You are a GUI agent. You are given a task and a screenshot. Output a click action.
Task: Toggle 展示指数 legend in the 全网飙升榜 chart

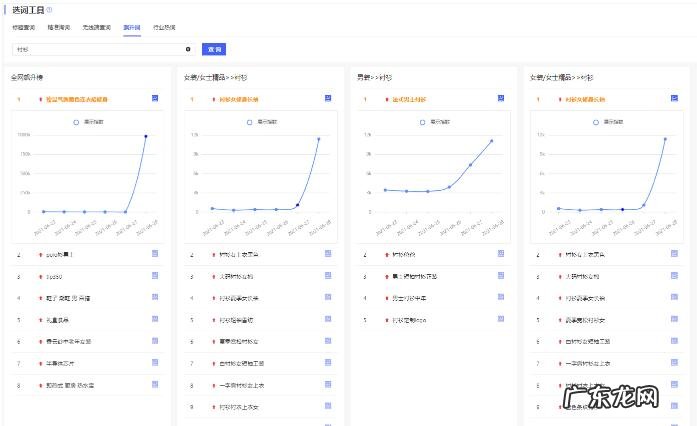pos(88,122)
